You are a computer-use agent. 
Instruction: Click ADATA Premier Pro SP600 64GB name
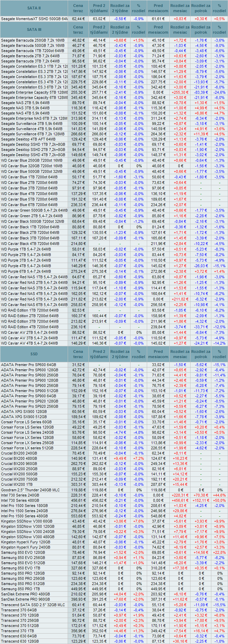pos(28,365)
